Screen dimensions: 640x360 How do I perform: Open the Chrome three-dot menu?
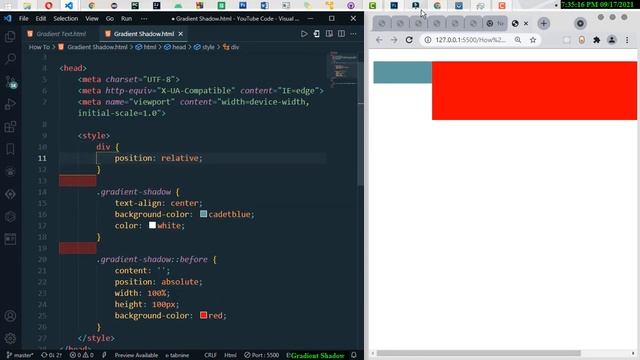[627, 40]
